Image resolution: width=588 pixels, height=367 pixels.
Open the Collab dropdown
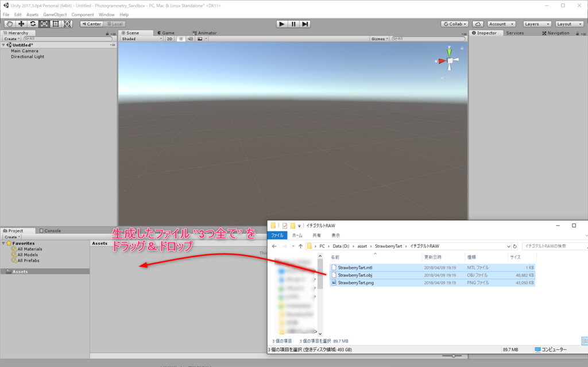pos(455,24)
